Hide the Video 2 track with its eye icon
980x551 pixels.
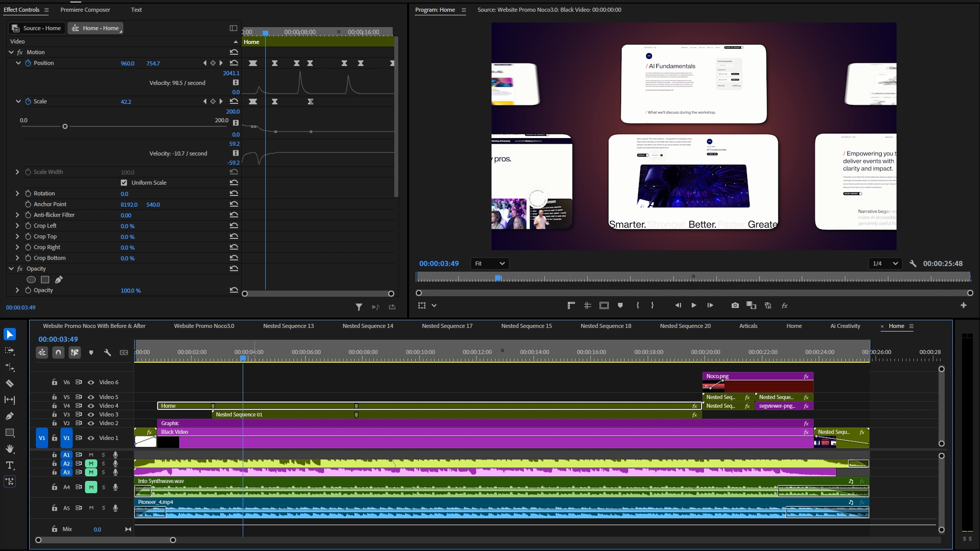[91, 423]
